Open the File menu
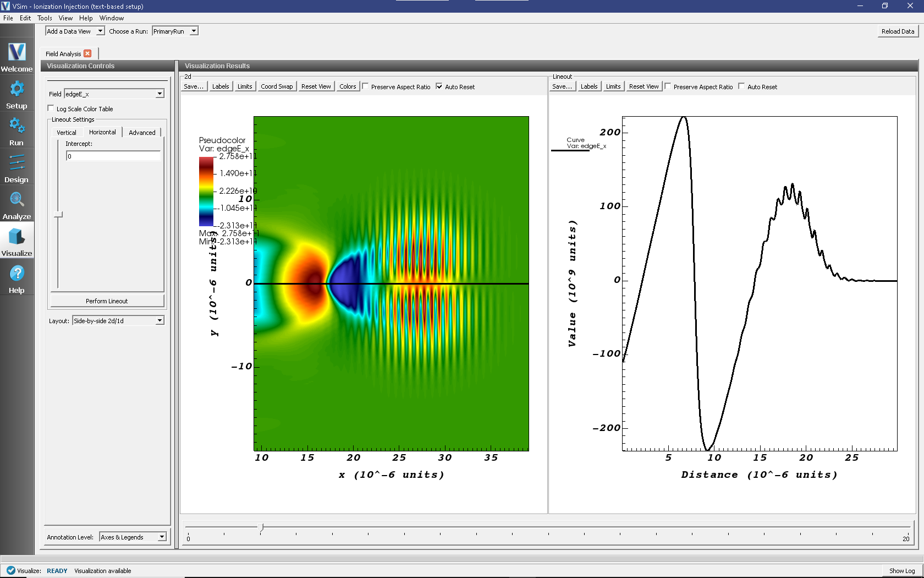Screen dimensions: 924x578 pyautogui.click(x=8, y=18)
